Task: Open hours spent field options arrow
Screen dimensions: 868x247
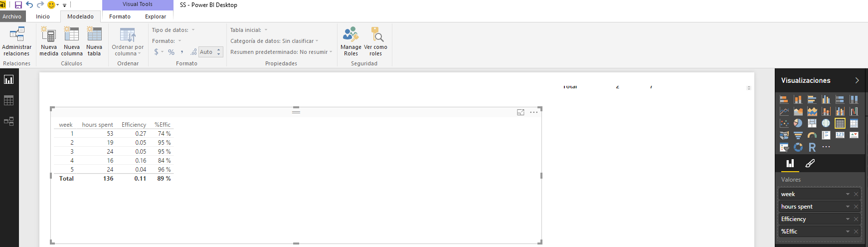Action: (x=848, y=207)
